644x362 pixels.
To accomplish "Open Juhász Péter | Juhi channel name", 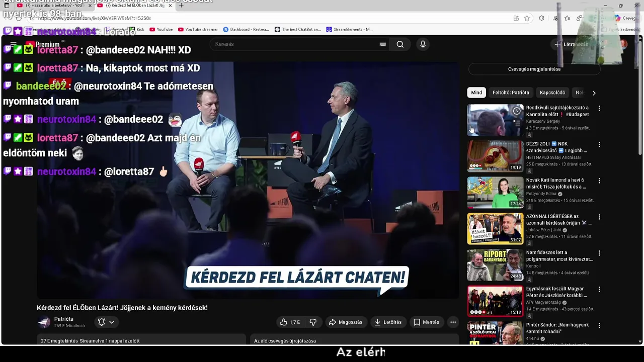I will tap(543, 230).
